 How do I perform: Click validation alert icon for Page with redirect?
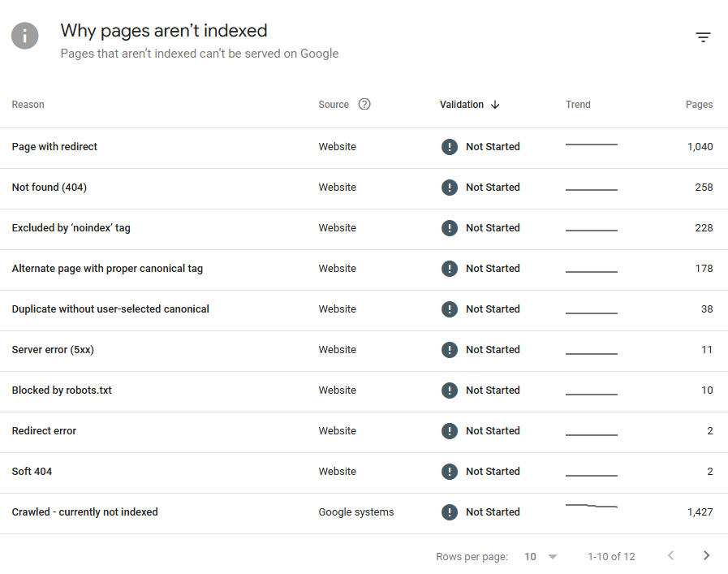[450, 147]
